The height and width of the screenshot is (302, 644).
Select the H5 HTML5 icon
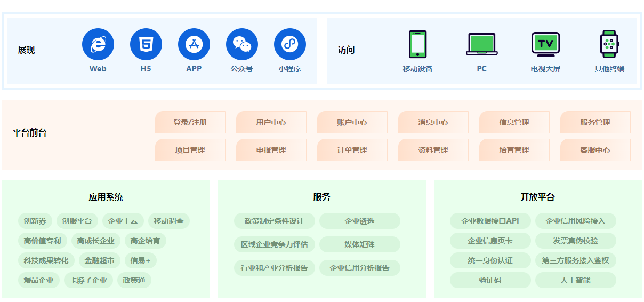point(146,44)
